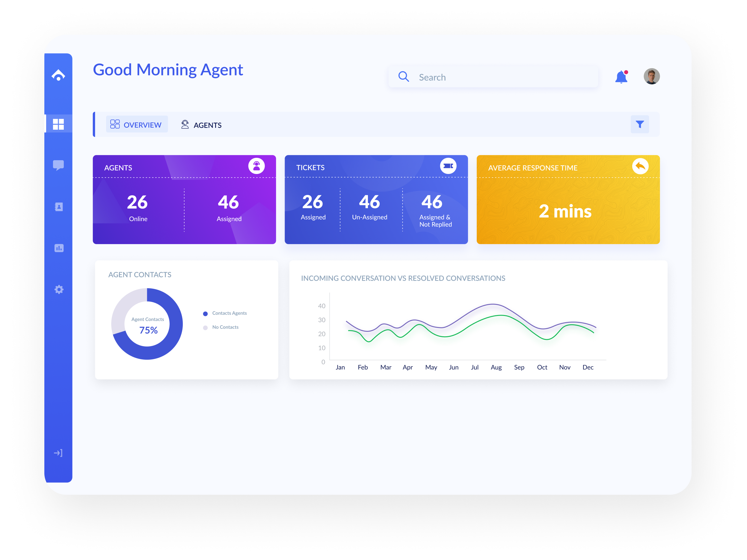Click the Aug label on chart axis

pyautogui.click(x=496, y=367)
